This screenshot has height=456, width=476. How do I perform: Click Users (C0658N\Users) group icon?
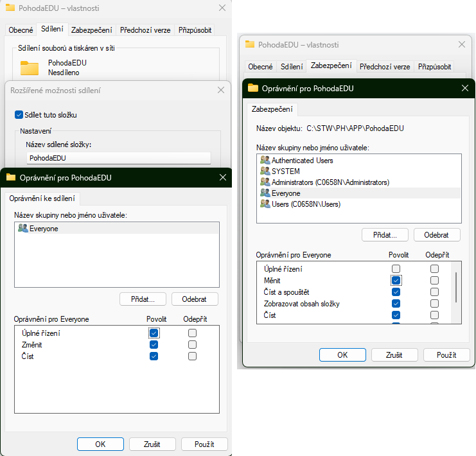pyautogui.click(x=265, y=204)
